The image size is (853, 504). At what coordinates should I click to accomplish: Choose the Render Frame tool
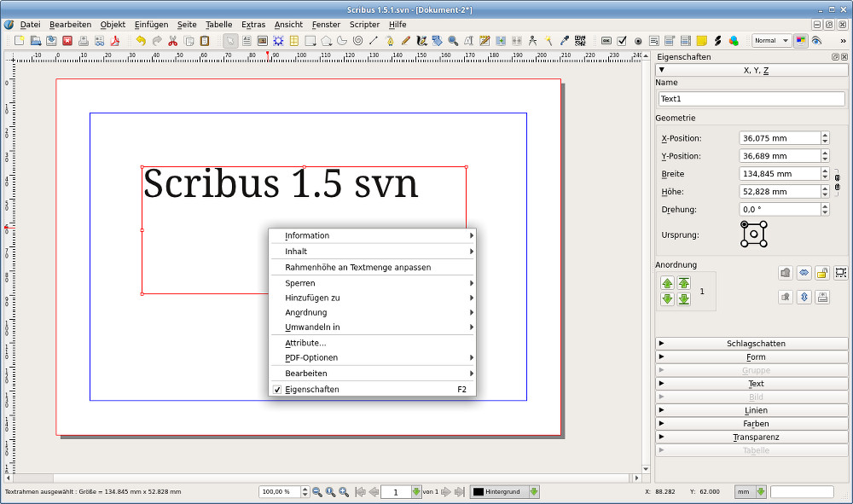tap(278, 41)
